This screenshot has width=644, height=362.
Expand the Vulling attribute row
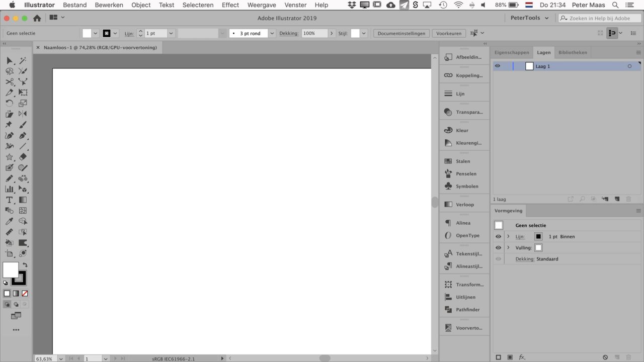click(x=508, y=247)
